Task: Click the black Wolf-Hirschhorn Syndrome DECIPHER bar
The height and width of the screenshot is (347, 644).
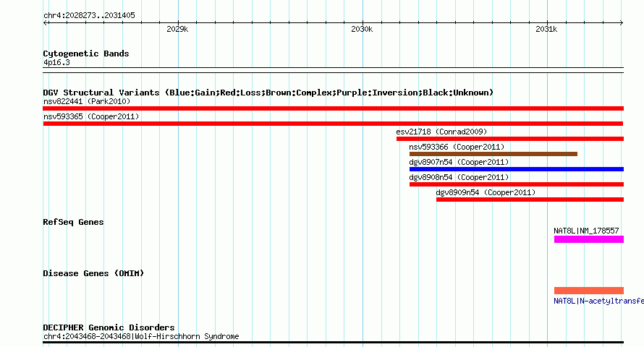Action: 333,342
